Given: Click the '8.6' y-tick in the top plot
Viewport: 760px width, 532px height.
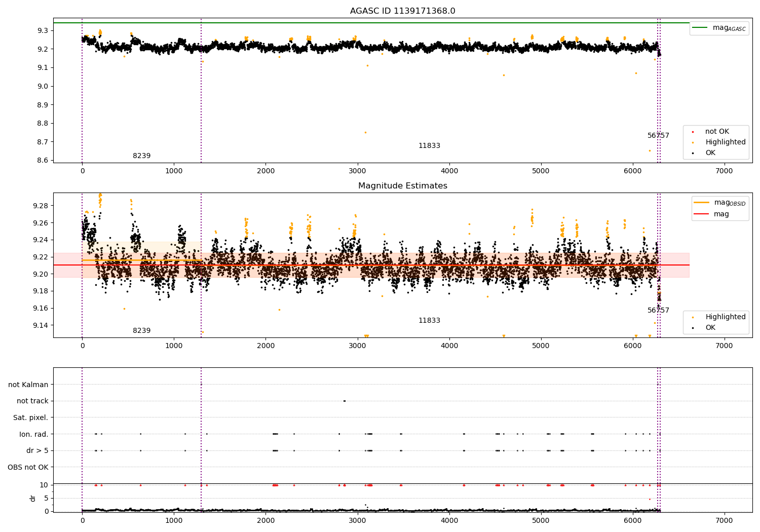Looking at the screenshot, I should coord(43,160).
